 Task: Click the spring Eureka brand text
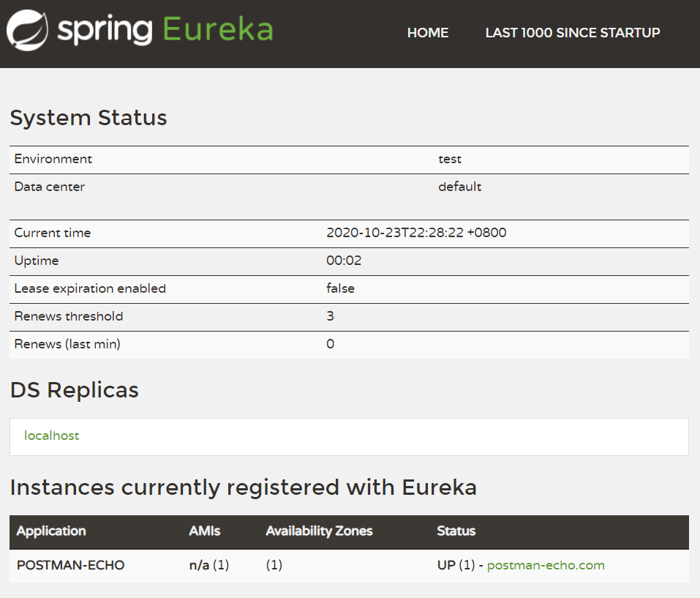[x=165, y=30]
